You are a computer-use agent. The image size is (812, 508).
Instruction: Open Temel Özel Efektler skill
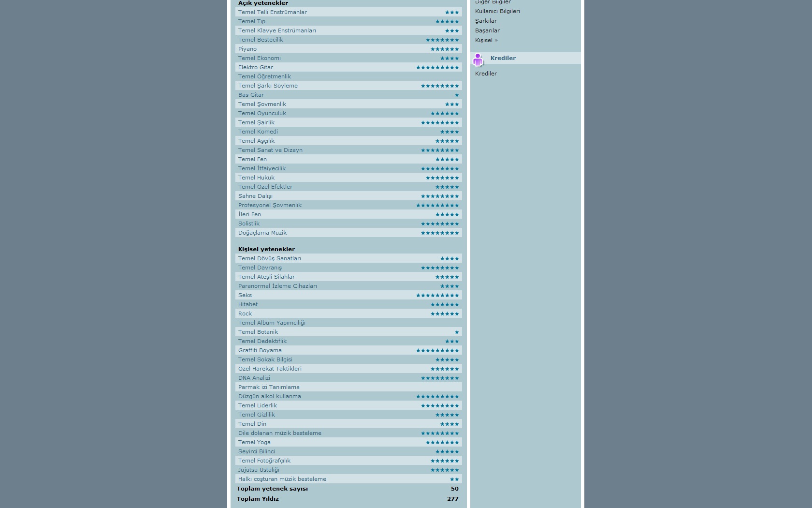pos(265,187)
